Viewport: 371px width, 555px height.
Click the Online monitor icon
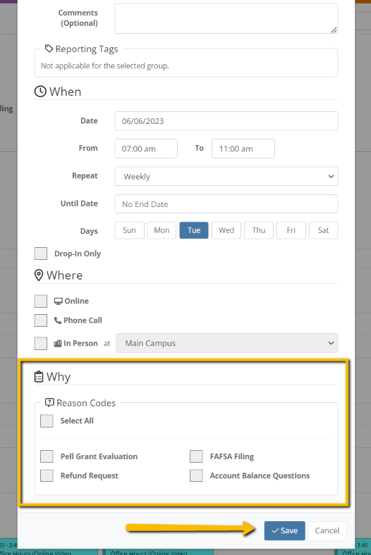(x=58, y=301)
